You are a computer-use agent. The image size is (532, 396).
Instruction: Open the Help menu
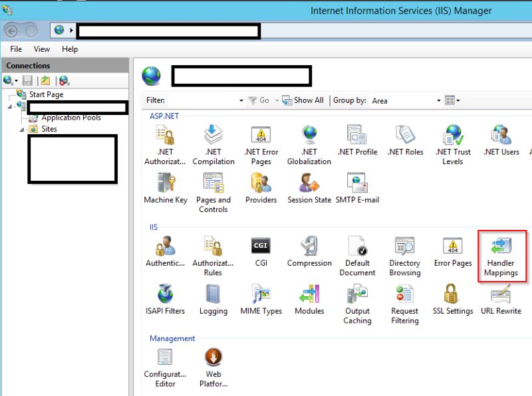(69, 49)
